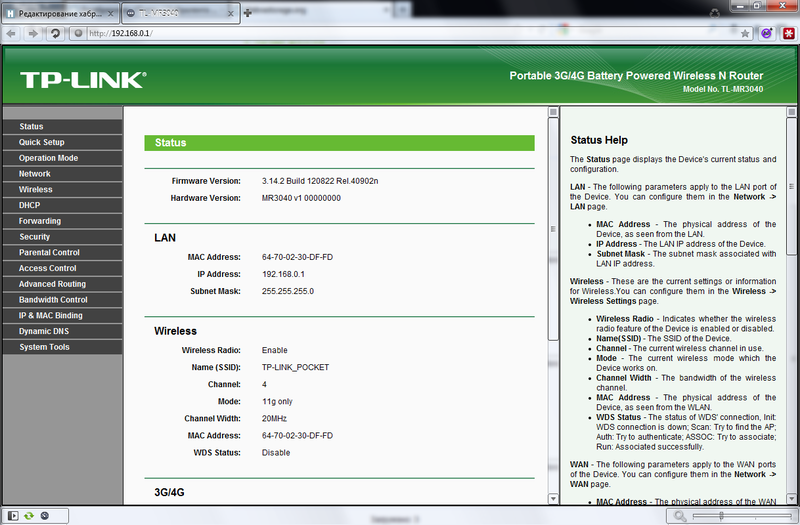Go back with the browser back arrow

[x=11, y=34]
